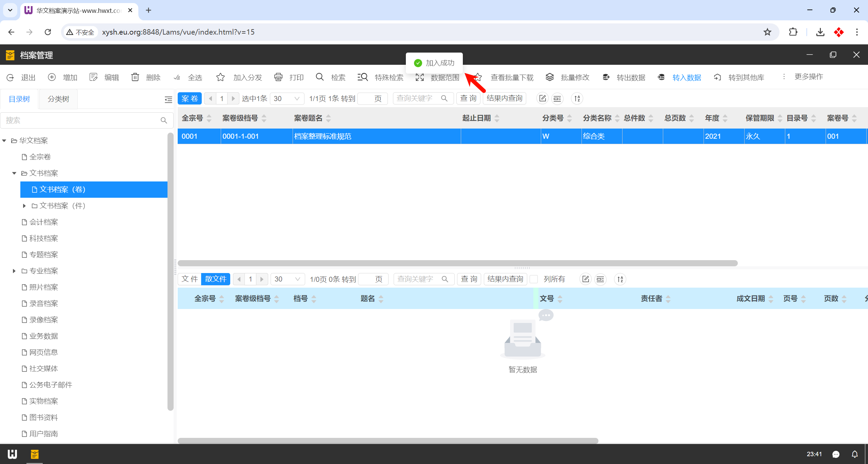
Task: Collapse the tree sidebar panel icon
Action: click(x=168, y=99)
